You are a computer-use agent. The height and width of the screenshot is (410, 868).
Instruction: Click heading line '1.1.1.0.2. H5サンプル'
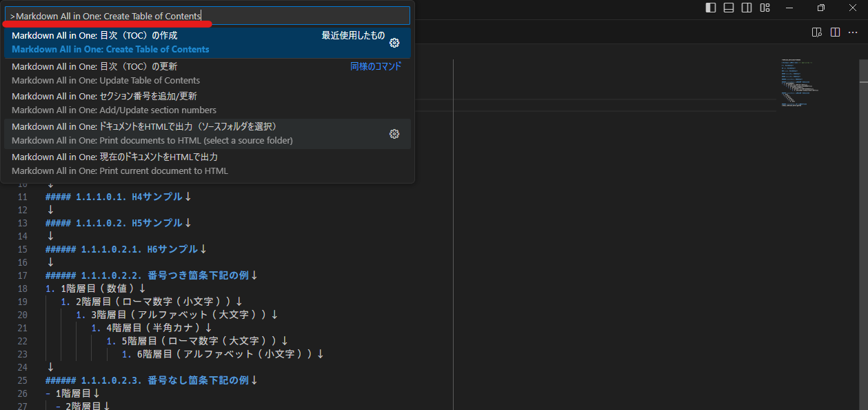click(119, 223)
